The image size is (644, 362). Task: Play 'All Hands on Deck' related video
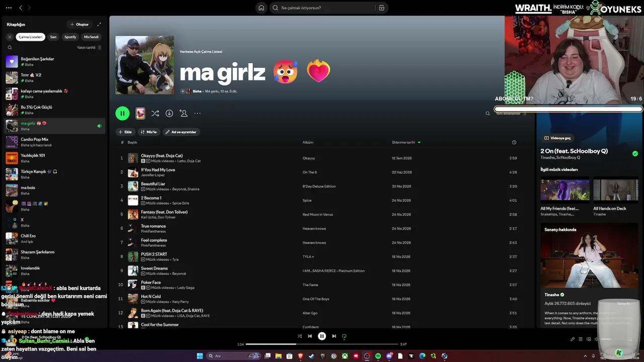[616, 190]
